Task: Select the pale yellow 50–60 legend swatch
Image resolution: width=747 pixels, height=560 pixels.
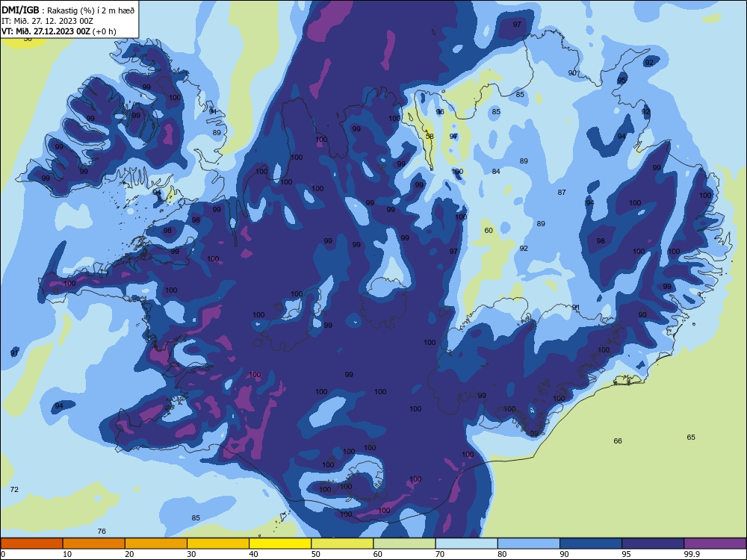Action: point(342,543)
